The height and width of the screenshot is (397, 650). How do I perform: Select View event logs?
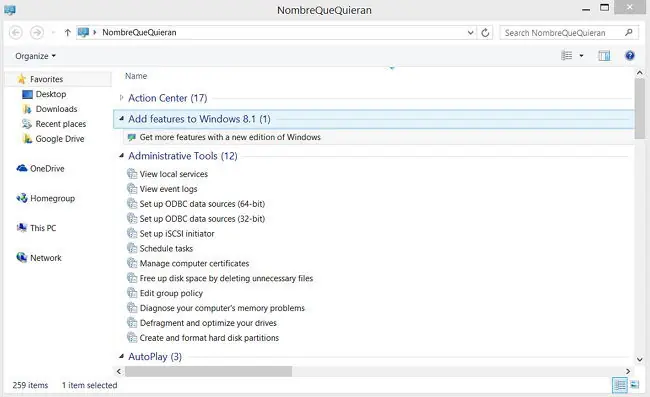(168, 189)
